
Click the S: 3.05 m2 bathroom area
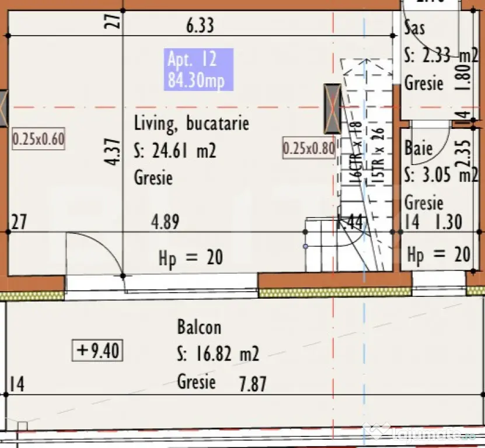click(442, 175)
